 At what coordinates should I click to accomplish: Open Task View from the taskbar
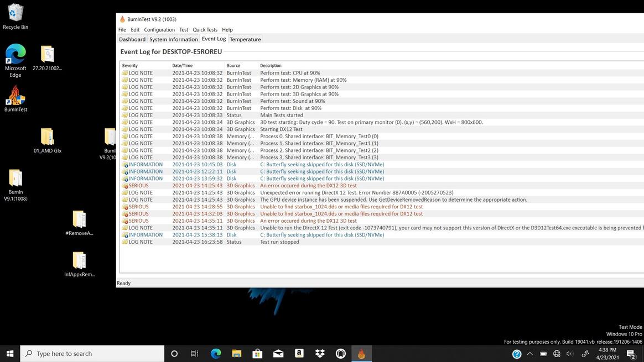(195, 353)
